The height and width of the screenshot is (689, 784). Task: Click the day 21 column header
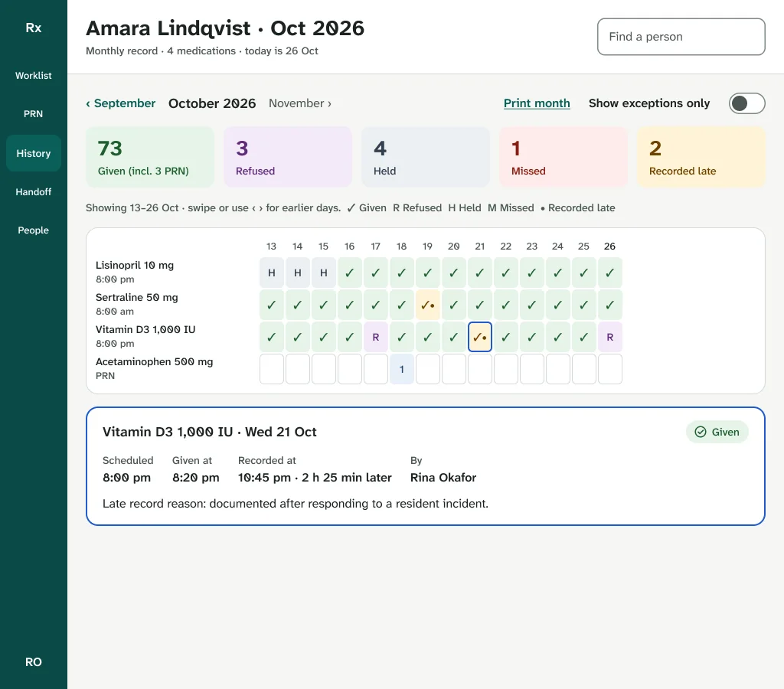click(480, 247)
